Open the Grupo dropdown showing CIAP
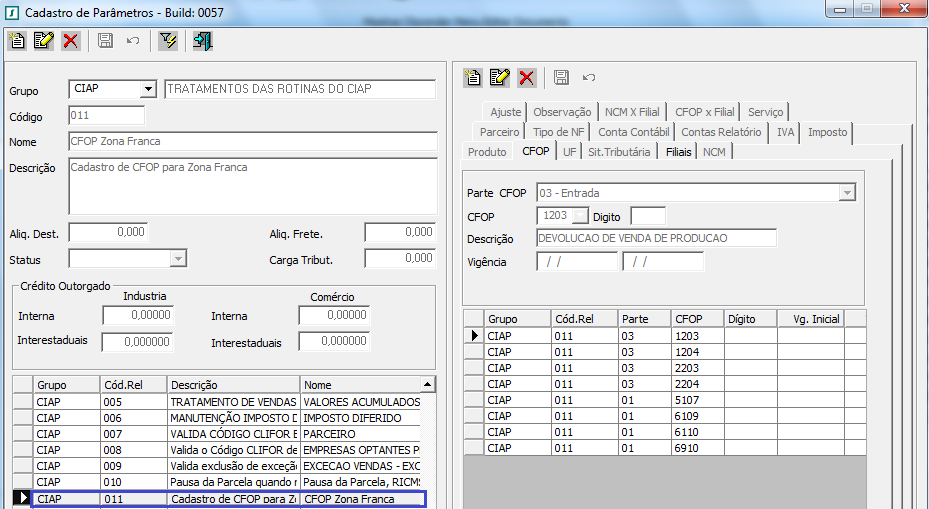Screen dimensions: 929x509 click(x=149, y=89)
